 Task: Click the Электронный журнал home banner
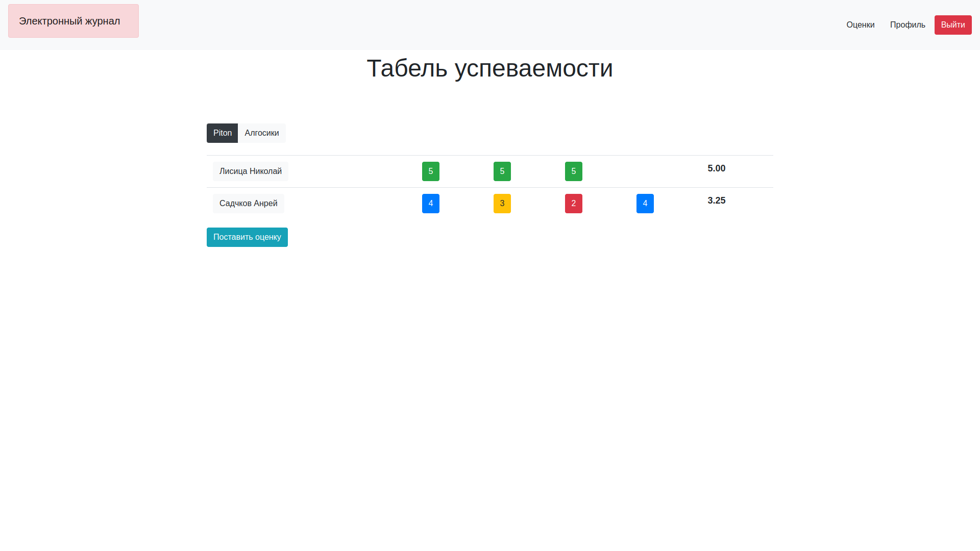73,21
